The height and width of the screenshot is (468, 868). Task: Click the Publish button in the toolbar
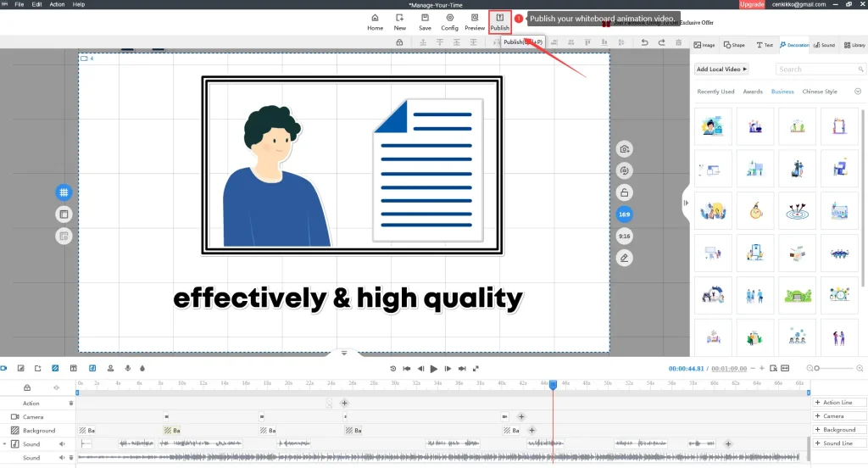click(499, 21)
